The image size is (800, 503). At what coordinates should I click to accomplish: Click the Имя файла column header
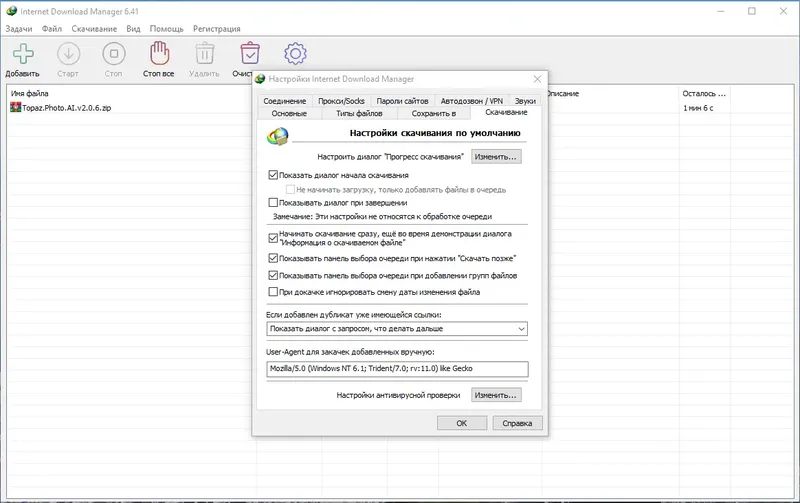pyautogui.click(x=30, y=93)
